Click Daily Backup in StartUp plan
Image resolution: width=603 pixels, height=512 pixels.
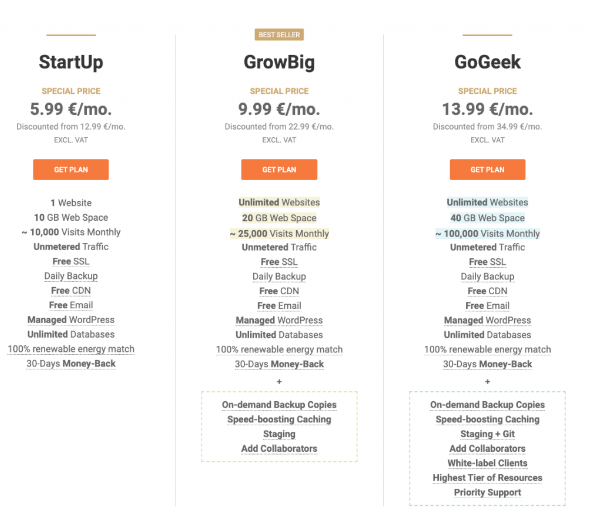click(x=71, y=276)
